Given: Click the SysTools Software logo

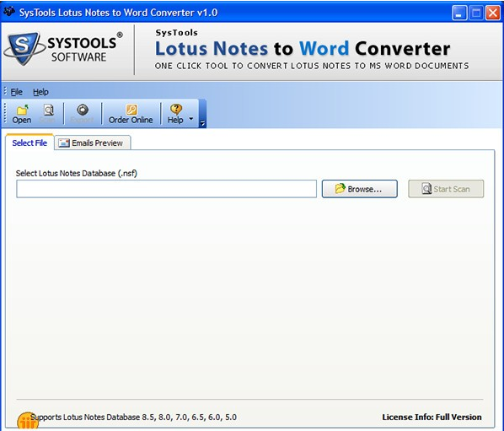Looking at the screenshot, I should 64,49.
